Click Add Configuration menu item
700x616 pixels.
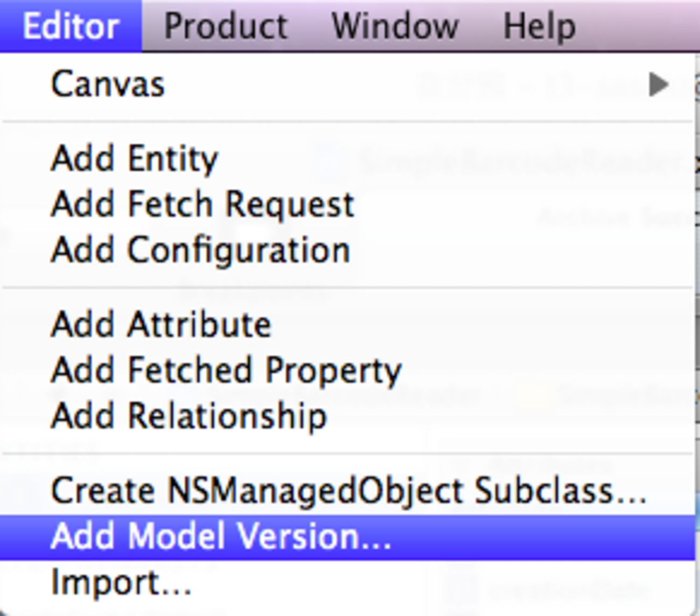tap(200, 250)
